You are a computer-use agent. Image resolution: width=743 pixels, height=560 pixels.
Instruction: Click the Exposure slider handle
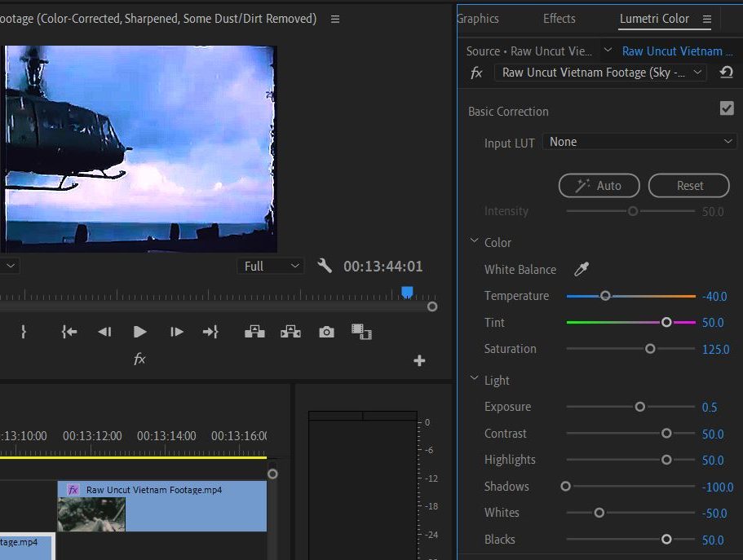639,407
